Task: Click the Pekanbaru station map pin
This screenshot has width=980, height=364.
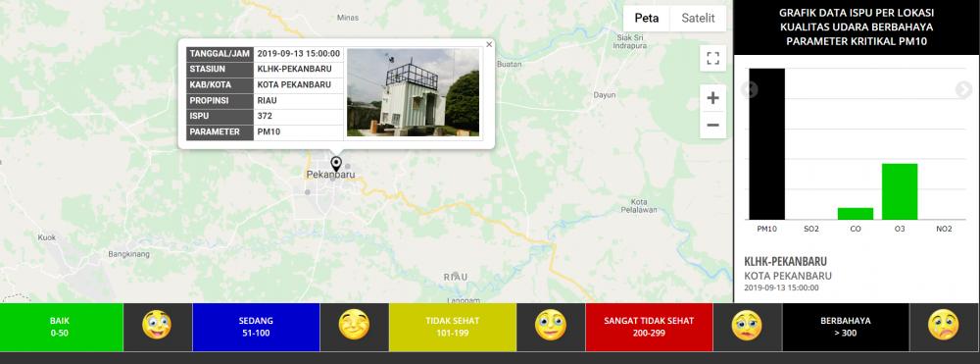Action: pos(336,164)
